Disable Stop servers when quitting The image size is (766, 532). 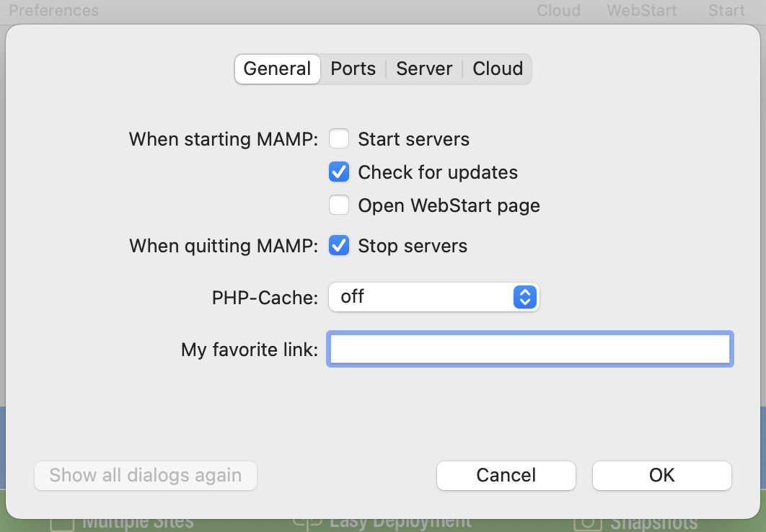coord(339,246)
